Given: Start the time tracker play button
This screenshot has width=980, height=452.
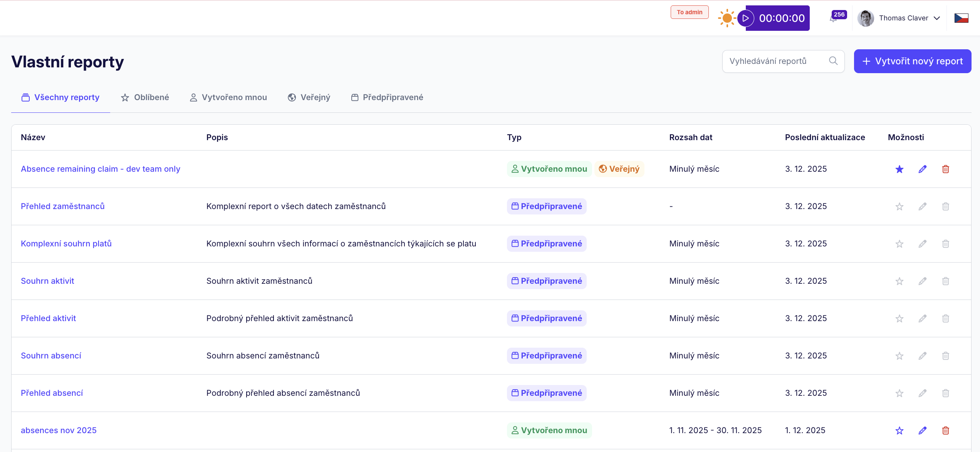Looking at the screenshot, I should 746,18.
